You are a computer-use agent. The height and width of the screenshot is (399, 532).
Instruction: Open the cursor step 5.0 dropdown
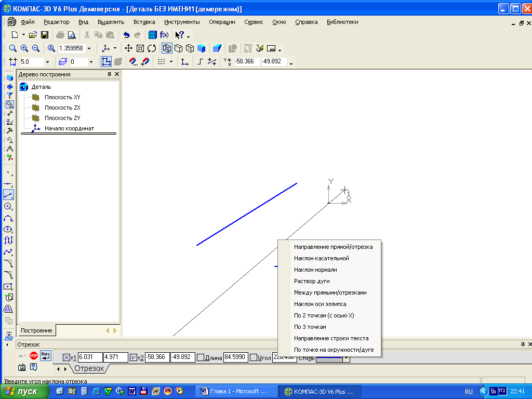(47, 62)
